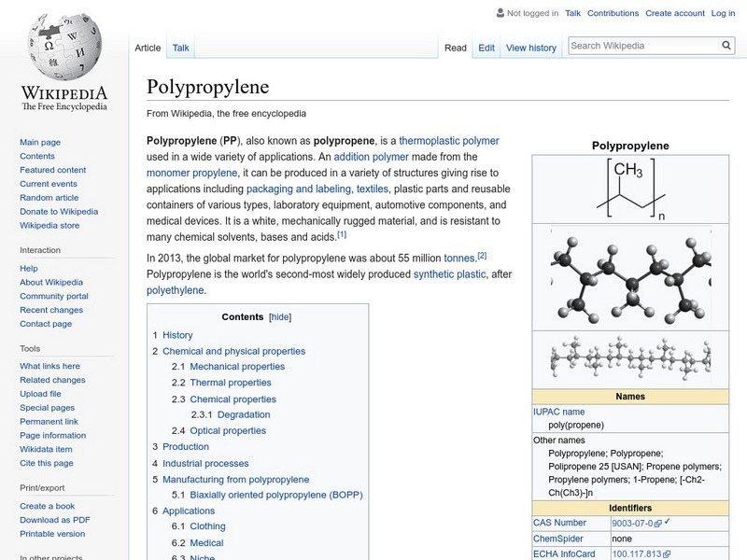The image size is (747, 560).
Task: Follow the thermoplastic polymer link
Action: (x=449, y=141)
